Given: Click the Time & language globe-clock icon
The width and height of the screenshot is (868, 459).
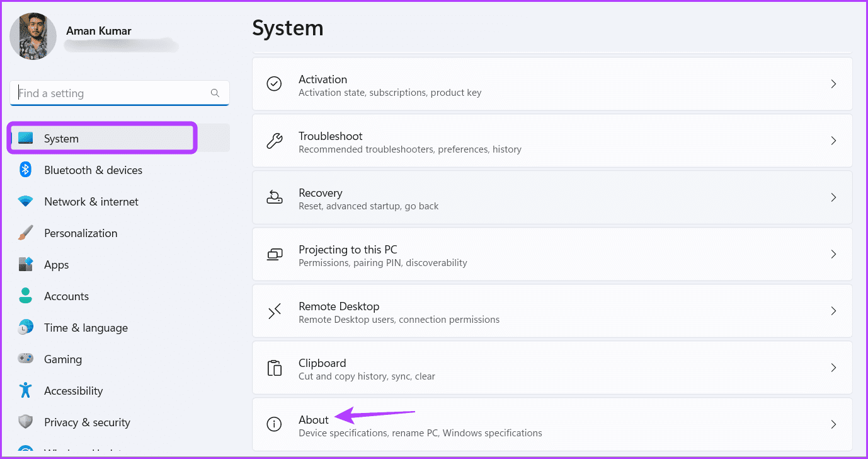Looking at the screenshot, I should 26,327.
